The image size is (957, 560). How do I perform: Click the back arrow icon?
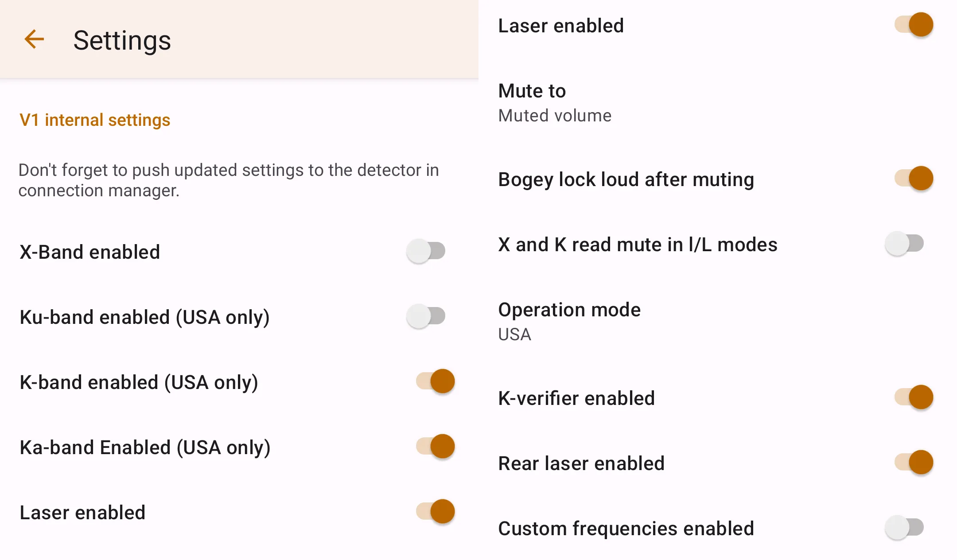[34, 39]
